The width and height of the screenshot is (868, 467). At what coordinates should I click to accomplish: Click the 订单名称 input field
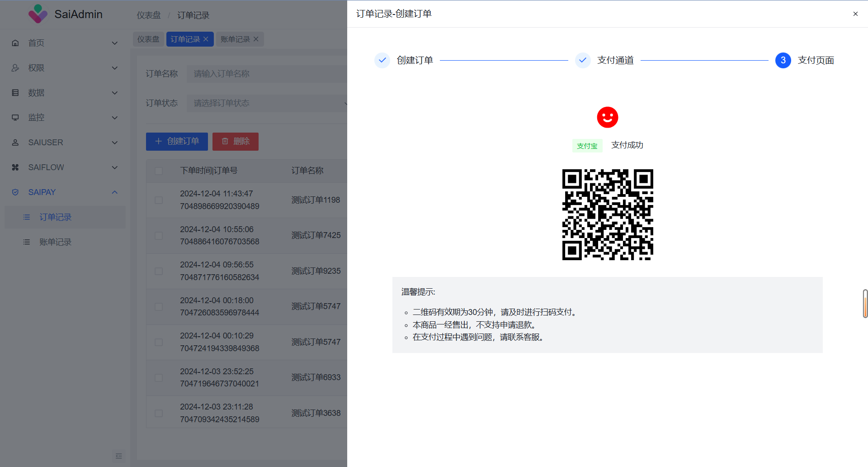point(267,74)
